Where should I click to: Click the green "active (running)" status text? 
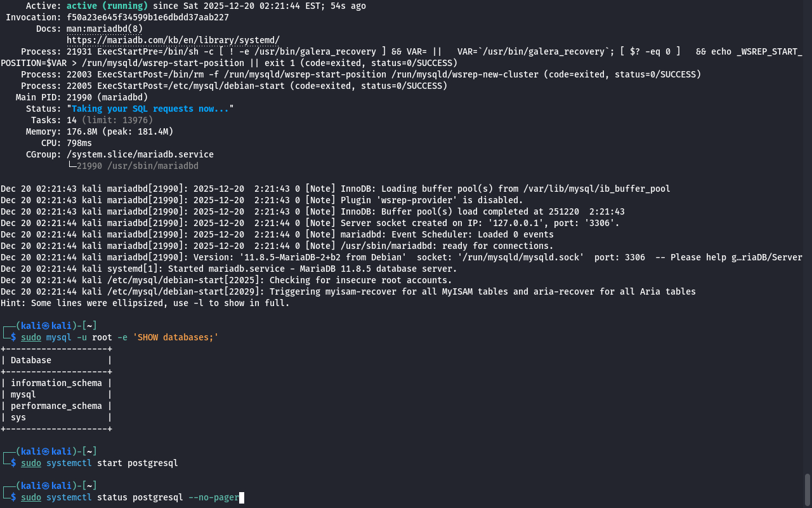(107, 6)
